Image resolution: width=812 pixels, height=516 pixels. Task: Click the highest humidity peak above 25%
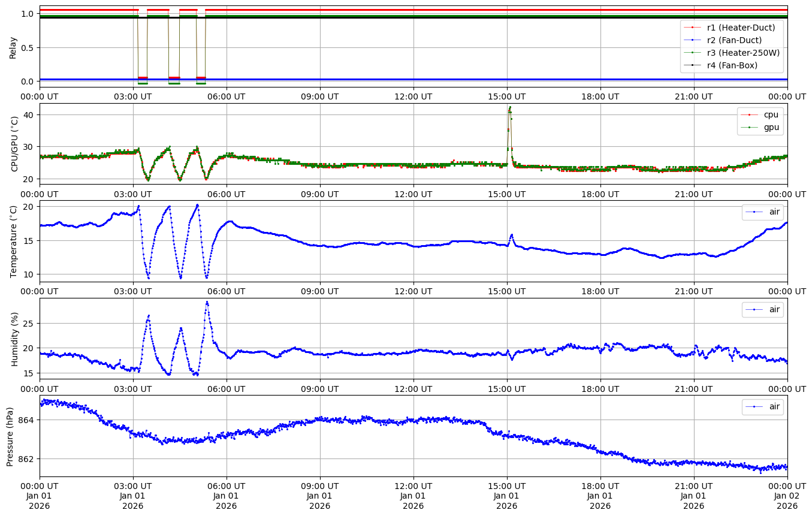point(207,302)
